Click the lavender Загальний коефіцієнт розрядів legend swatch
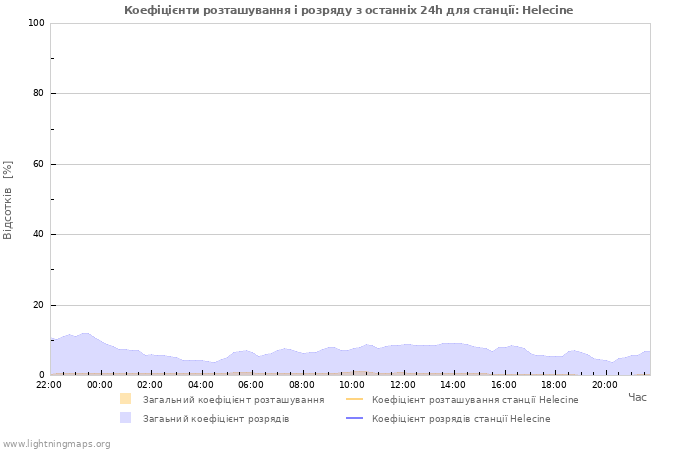Image resolution: width=700 pixels, height=450 pixels. (125, 418)
